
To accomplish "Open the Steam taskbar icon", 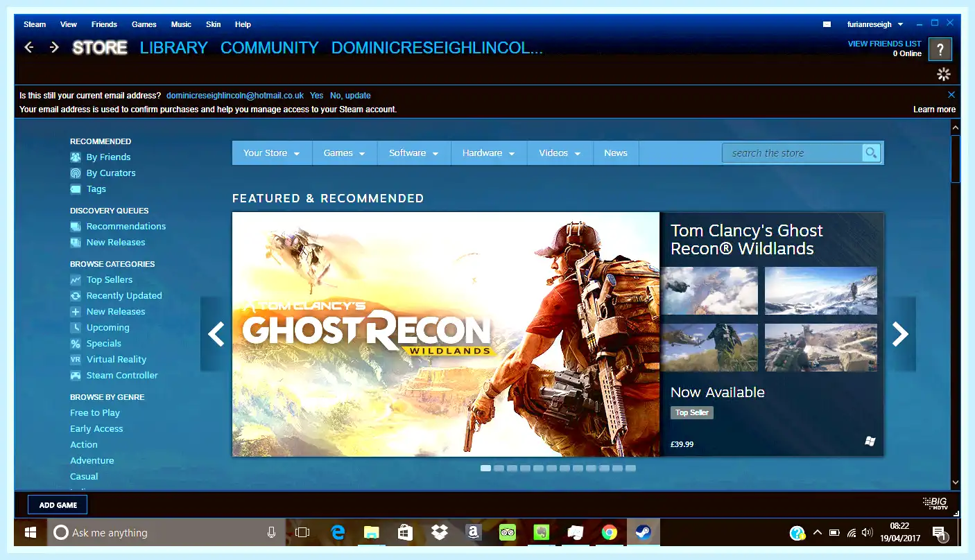I will pos(643,532).
